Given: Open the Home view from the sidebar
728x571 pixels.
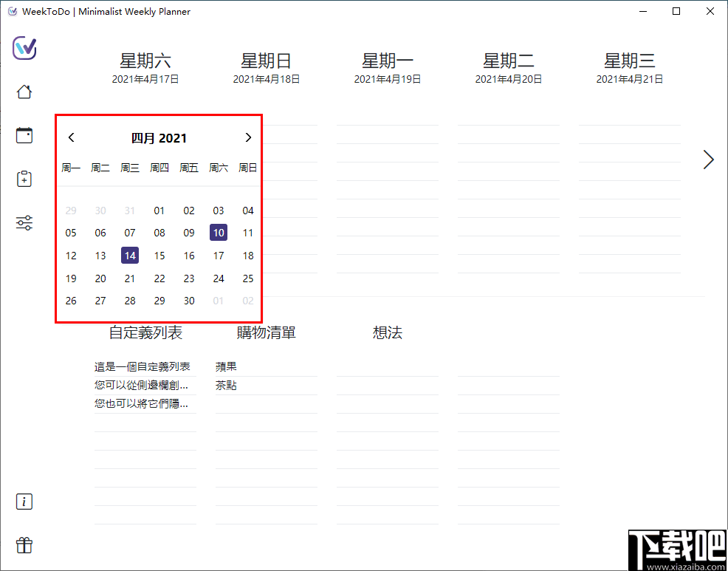Looking at the screenshot, I should tap(24, 91).
